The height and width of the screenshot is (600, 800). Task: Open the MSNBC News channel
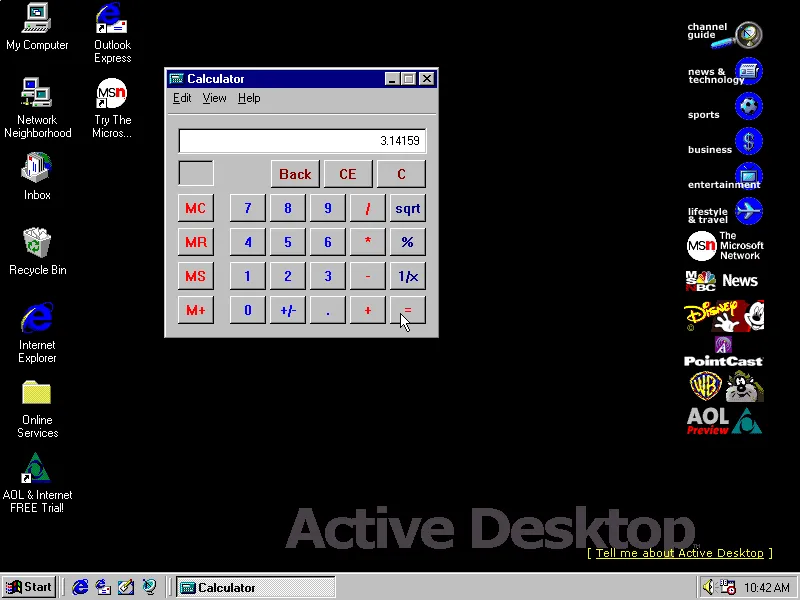pyautogui.click(x=722, y=281)
